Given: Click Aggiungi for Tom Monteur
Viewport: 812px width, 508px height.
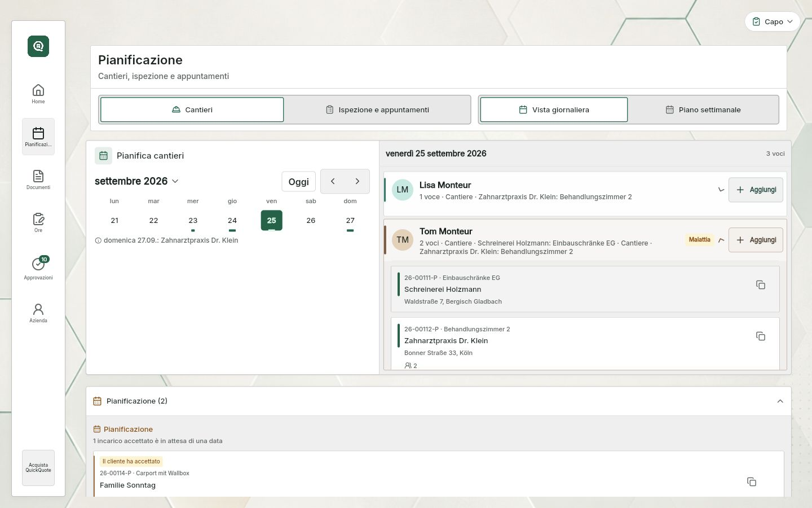Looking at the screenshot, I should point(756,240).
